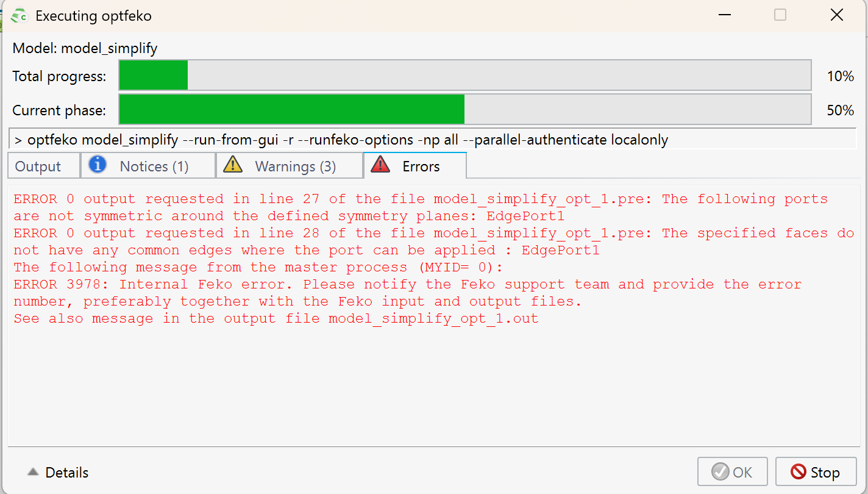
Task: Click the Current phase progress bar
Action: (465, 110)
